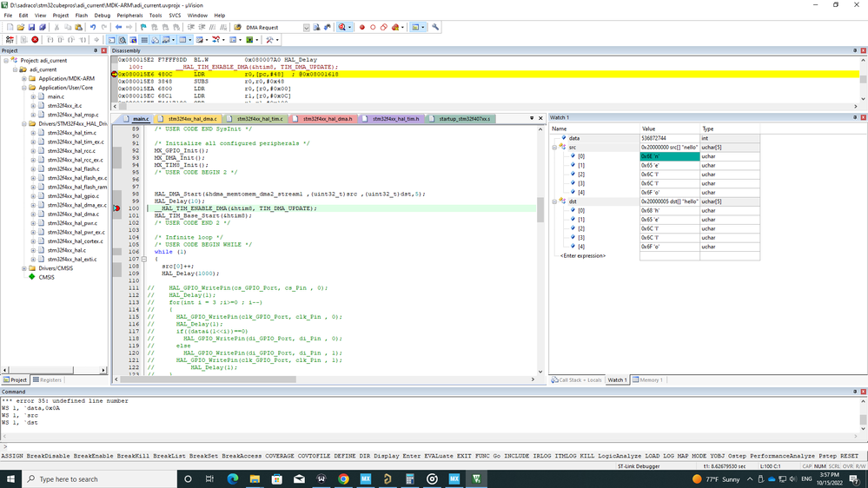868x488 pixels.
Task: Open the DMA Request find dropdown
Action: 306,28
